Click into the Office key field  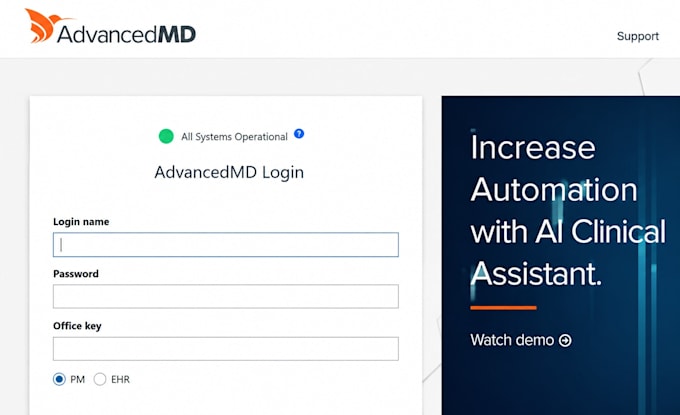[x=226, y=349]
